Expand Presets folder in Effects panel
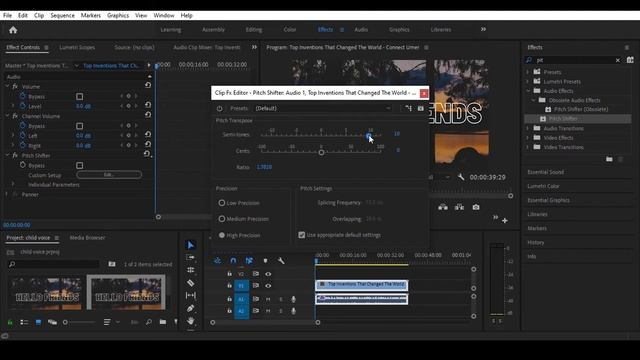 click(527, 72)
